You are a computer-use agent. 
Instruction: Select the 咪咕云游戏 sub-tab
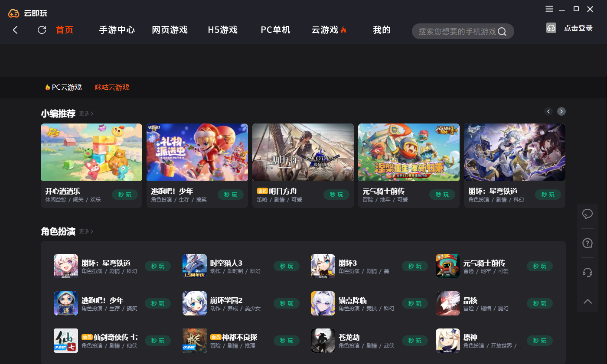pos(112,87)
